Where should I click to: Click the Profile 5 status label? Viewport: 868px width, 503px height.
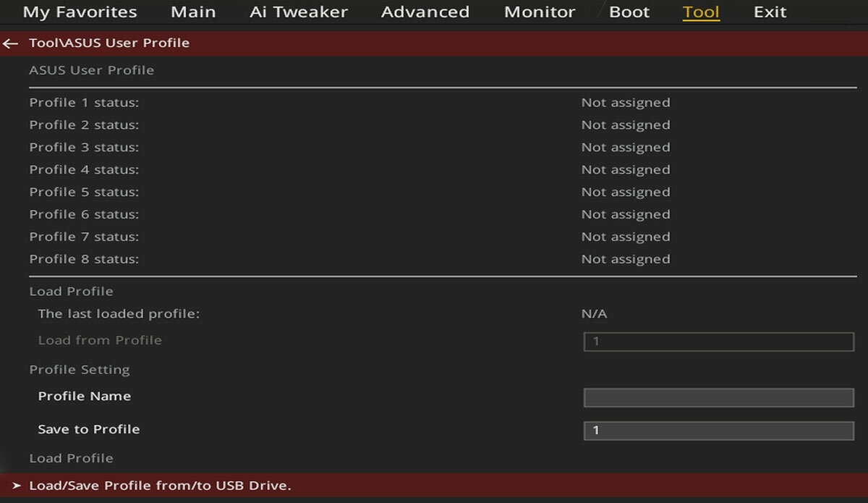click(84, 193)
